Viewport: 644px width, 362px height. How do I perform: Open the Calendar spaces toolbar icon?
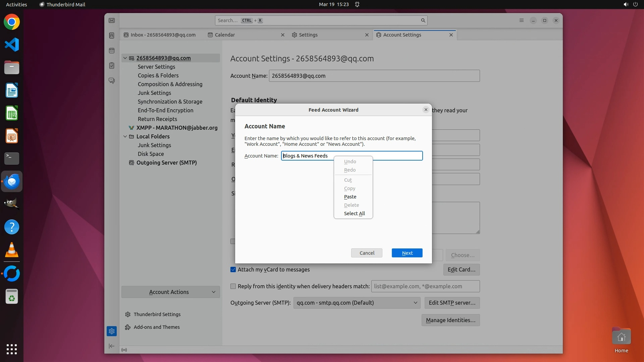pyautogui.click(x=112, y=51)
